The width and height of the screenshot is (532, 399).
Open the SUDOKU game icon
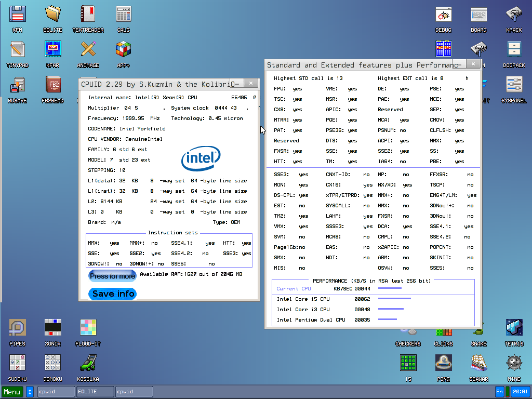pyautogui.click(x=18, y=363)
